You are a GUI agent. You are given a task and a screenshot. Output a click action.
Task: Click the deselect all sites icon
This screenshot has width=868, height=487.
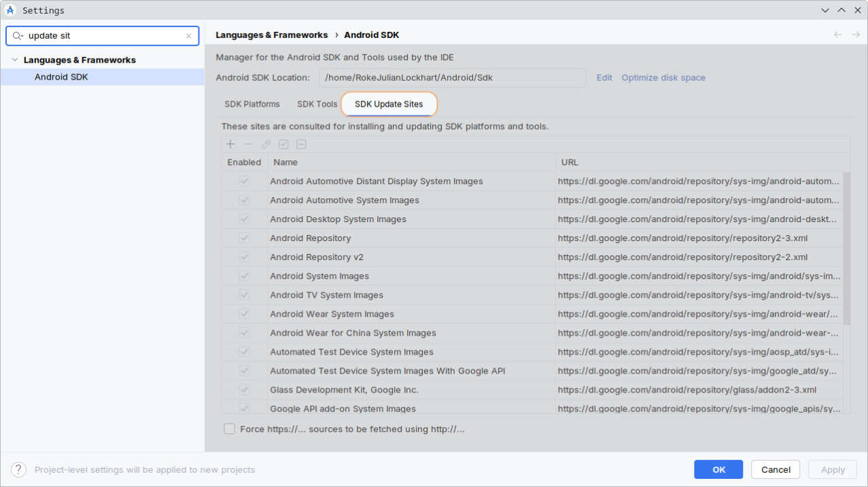(301, 144)
